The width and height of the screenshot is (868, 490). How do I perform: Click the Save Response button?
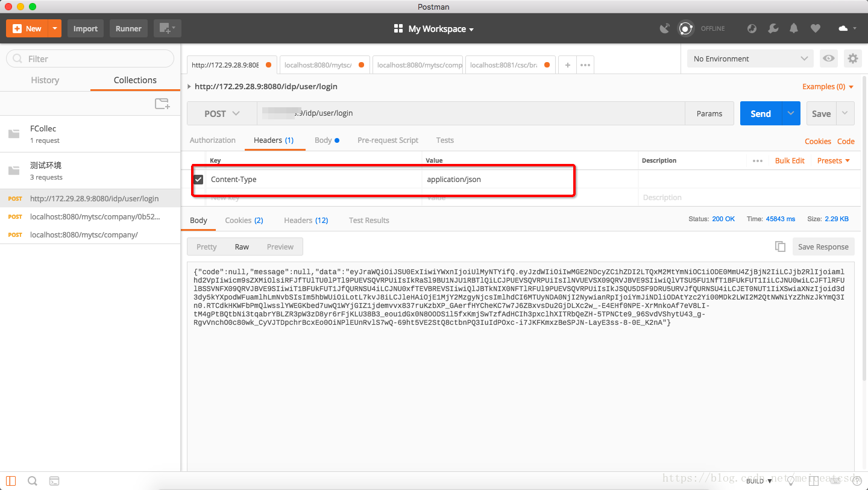click(823, 247)
